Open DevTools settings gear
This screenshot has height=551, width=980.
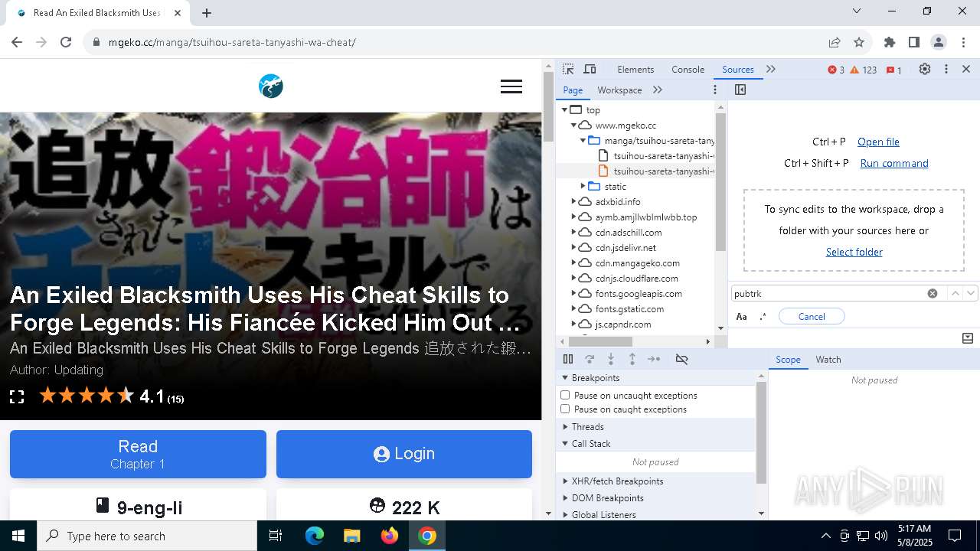(x=925, y=69)
